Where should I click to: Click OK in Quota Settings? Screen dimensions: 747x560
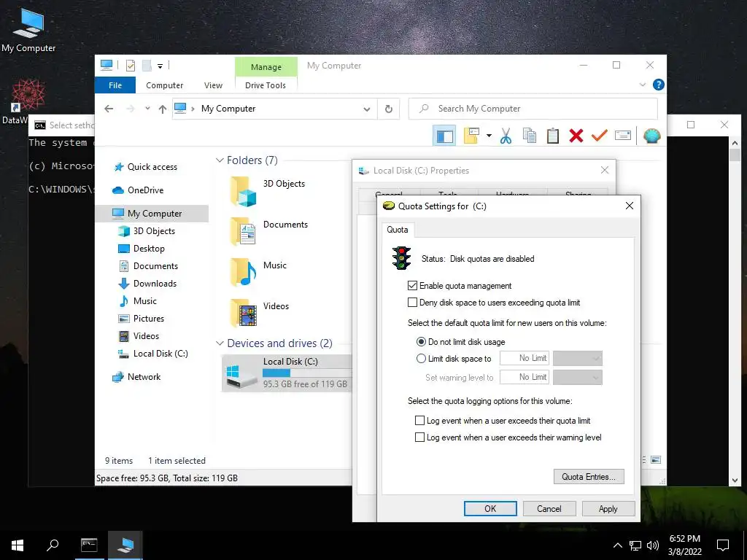click(490, 508)
